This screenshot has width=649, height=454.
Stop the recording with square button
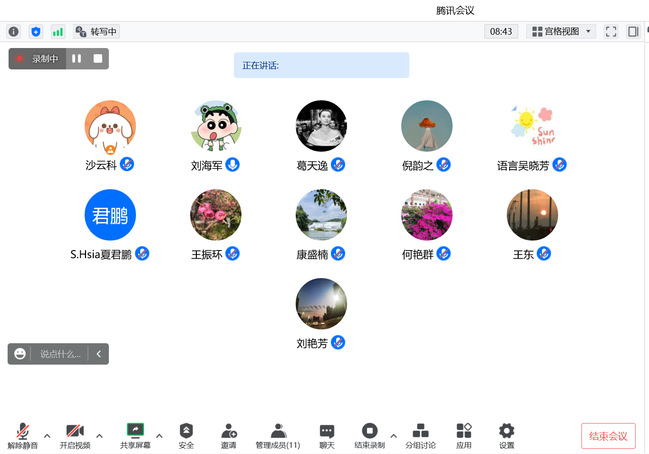point(97,59)
